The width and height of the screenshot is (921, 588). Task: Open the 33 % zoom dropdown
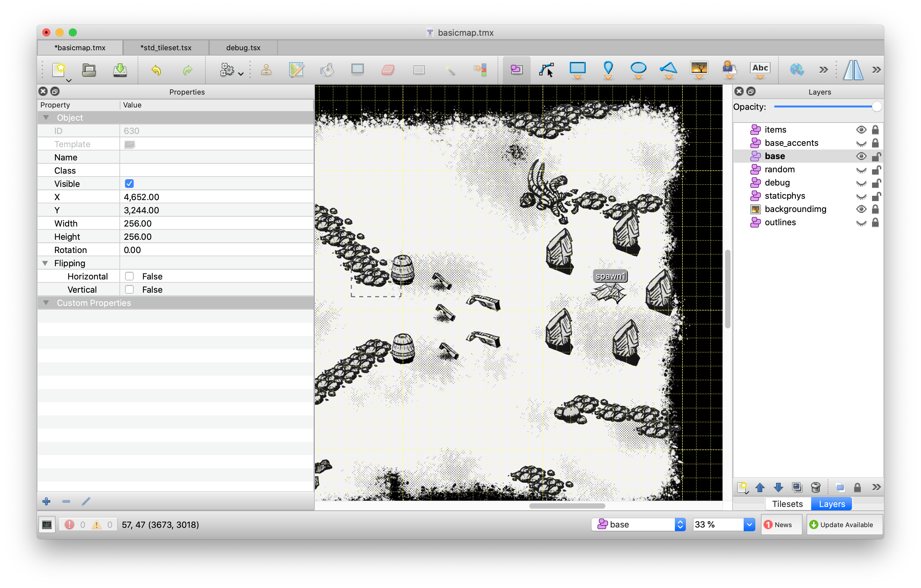point(749,525)
